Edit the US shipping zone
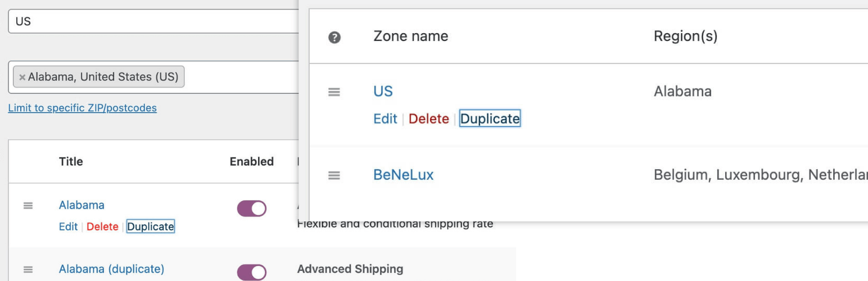This screenshot has height=281, width=868. [385, 119]
